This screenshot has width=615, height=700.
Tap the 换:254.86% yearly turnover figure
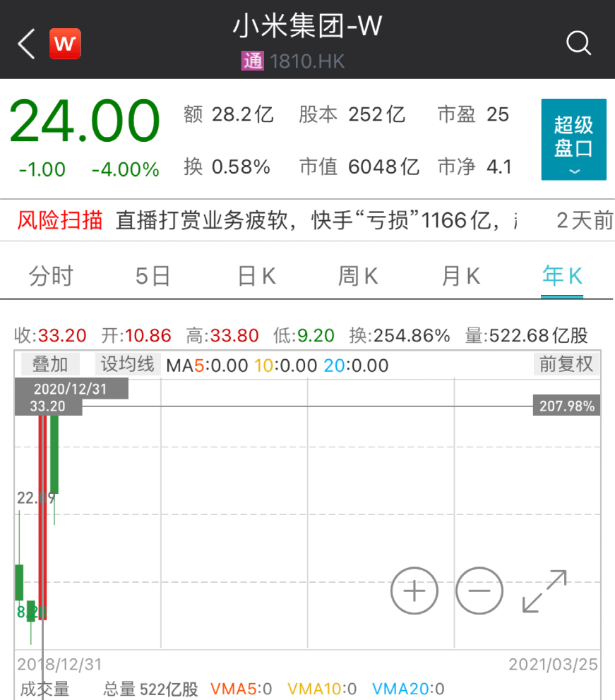point(400,335)
